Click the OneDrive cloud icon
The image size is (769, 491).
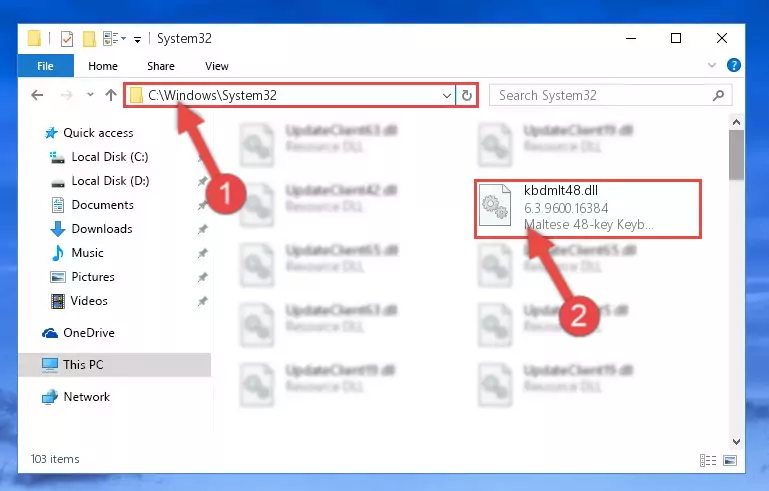(50, 334)
